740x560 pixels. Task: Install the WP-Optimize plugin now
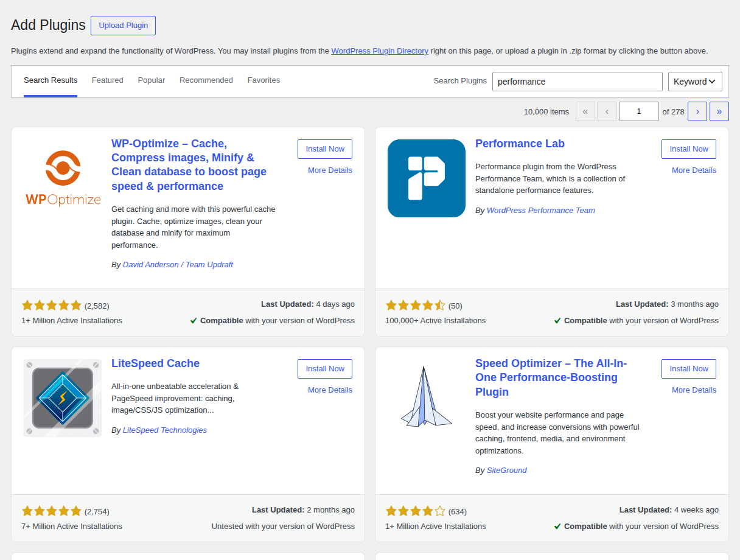(325, 149)
